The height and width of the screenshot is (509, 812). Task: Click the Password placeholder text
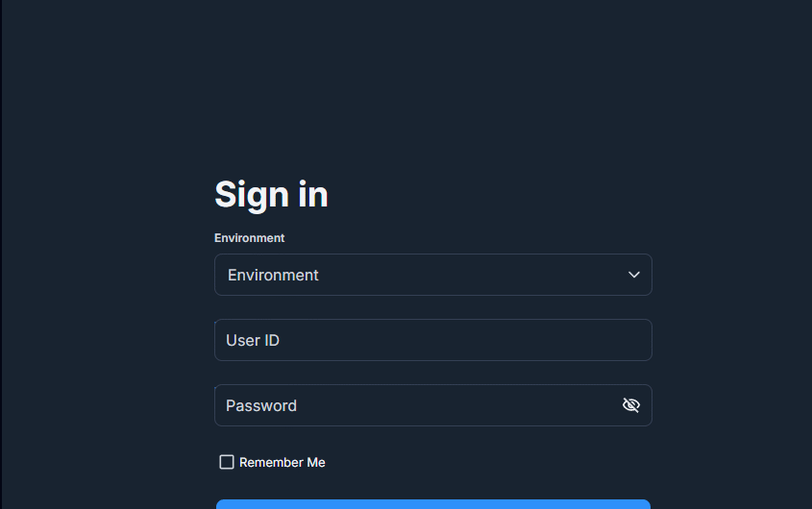(261, 405)
